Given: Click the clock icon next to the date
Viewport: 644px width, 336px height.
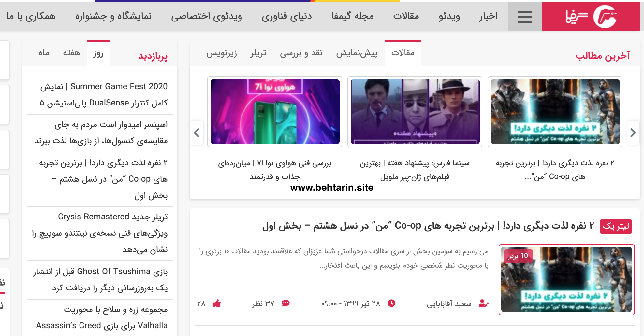Looking at the screenshot, I should [391, 303].
